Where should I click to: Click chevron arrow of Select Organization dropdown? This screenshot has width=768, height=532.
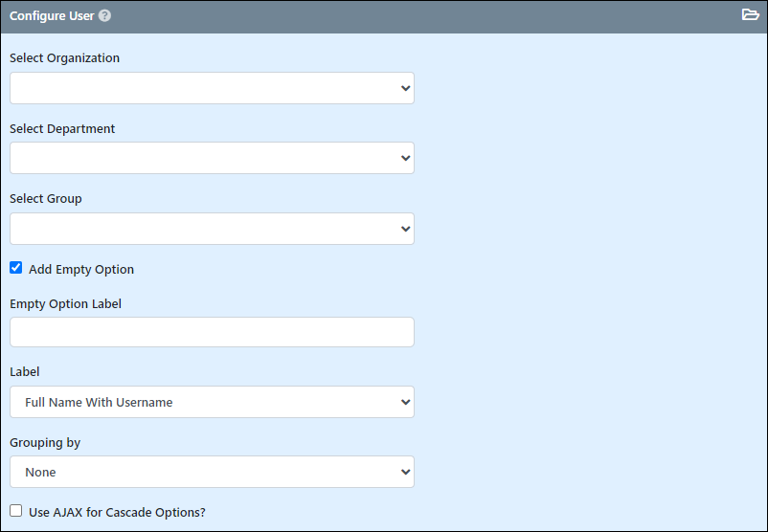point(406,88)
